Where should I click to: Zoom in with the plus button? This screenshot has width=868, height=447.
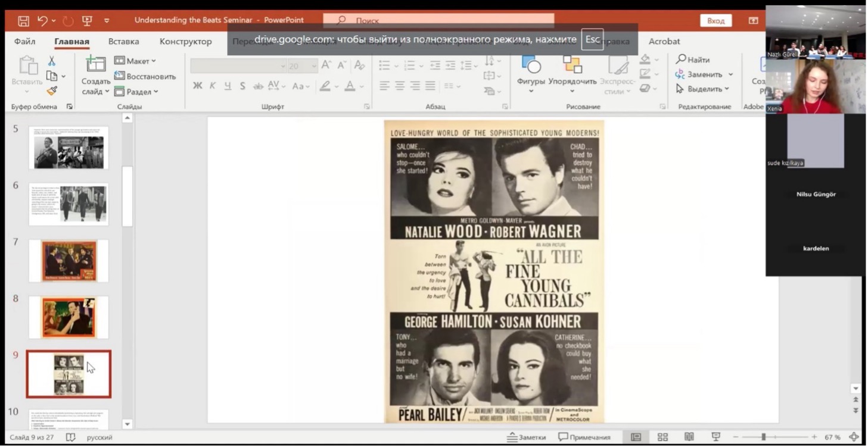point(814,437)
